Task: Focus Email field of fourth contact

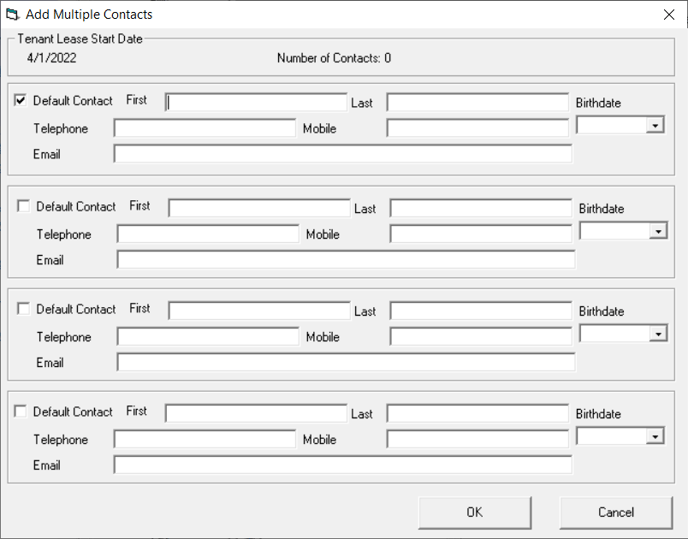Action: 343,465
